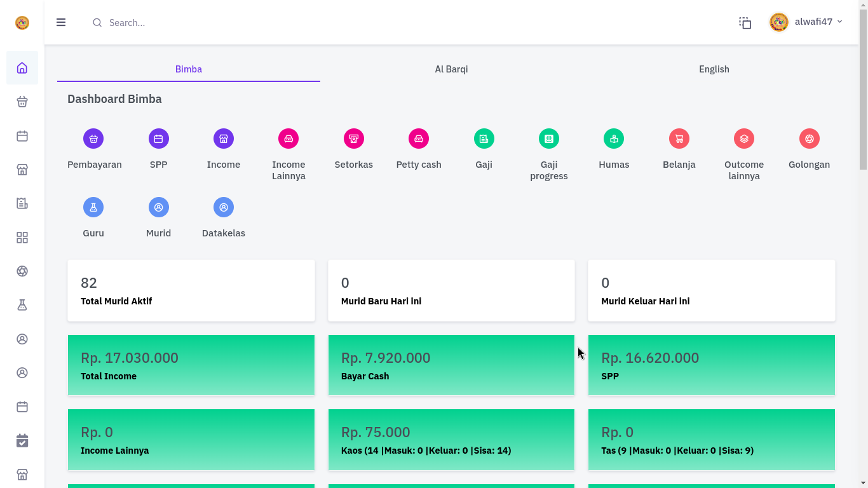Click the Guru flask icon

click(93, 207)
